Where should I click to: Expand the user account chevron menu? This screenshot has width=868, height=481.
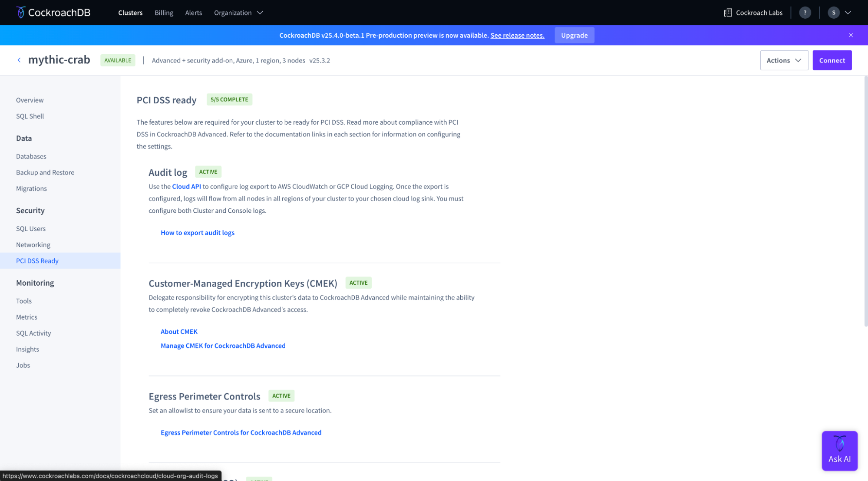pos(848,13)
